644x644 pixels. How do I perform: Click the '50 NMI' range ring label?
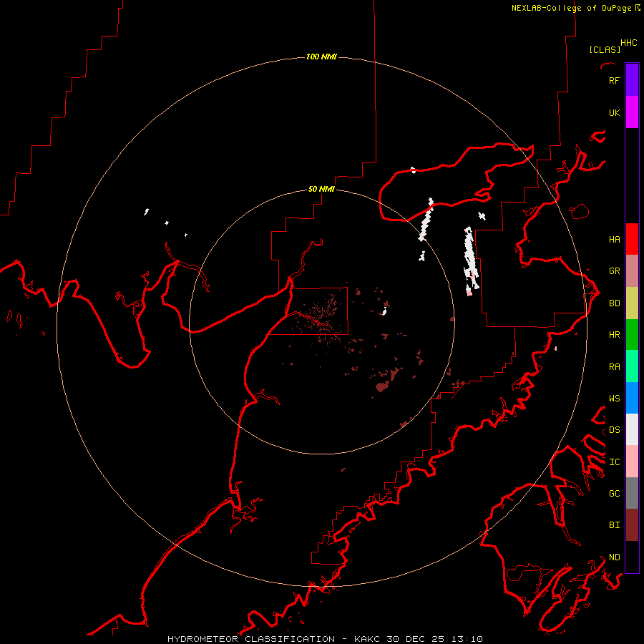click(321, 189)
